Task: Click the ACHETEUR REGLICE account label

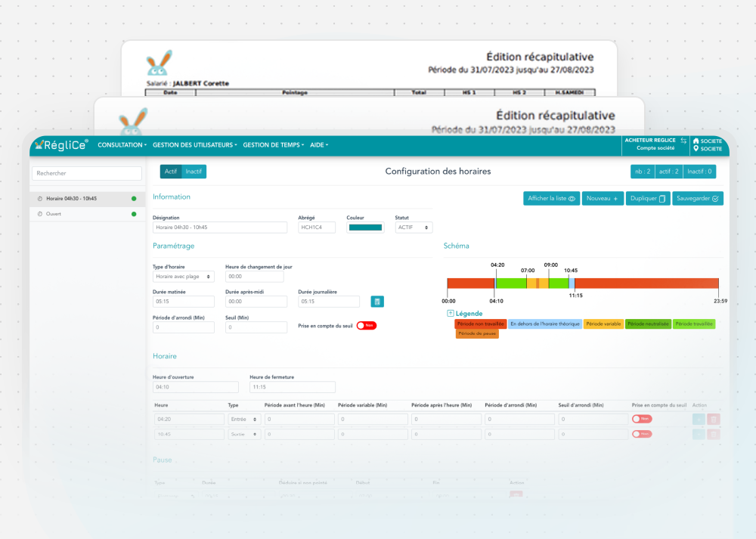Action: [x=650, y=141]
